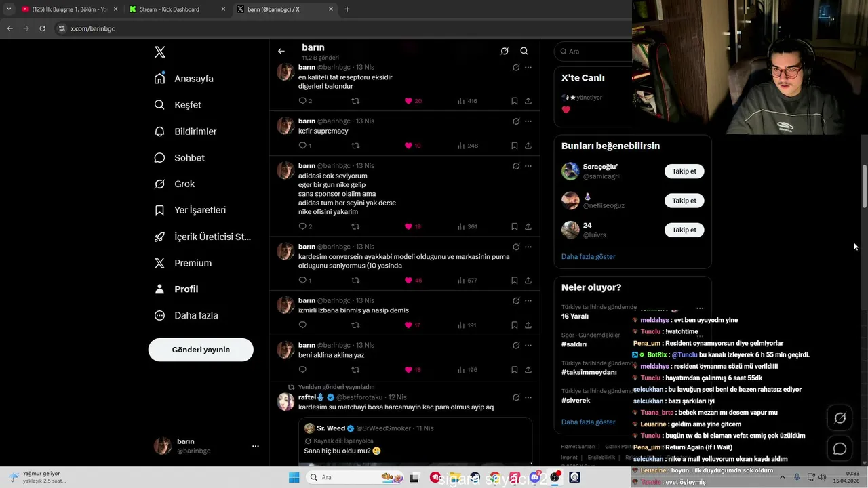Open Sohbet messages
Viewport: 868px width, 488px height.
[179, 158]
